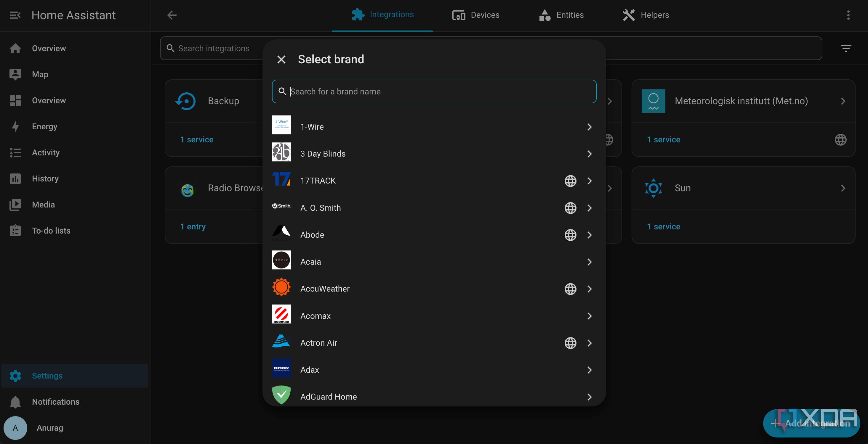The image size is (868, 444).
Task: Click the 1 entry link under Radio Browser
Action: click(193, 226)
